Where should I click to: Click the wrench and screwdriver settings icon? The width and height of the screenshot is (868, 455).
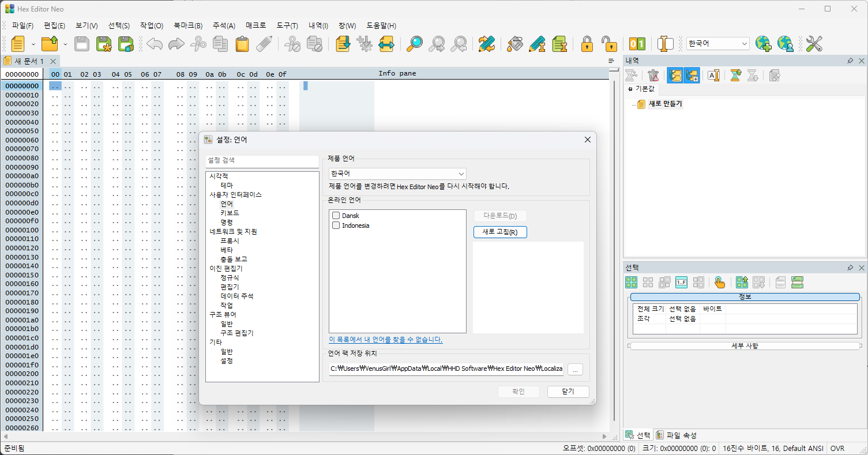[x=814, y=44]
